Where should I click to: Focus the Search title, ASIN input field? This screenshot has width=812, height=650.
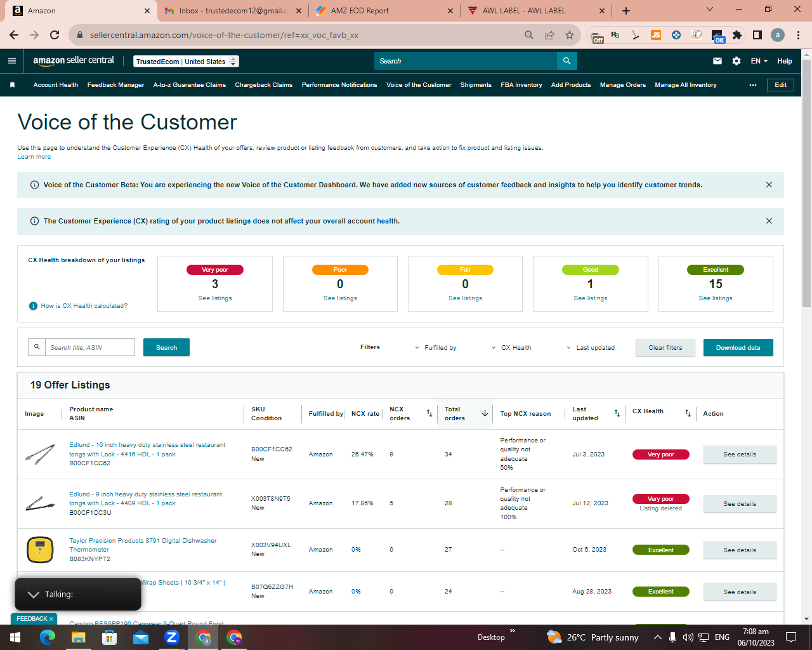click(90, 347)
